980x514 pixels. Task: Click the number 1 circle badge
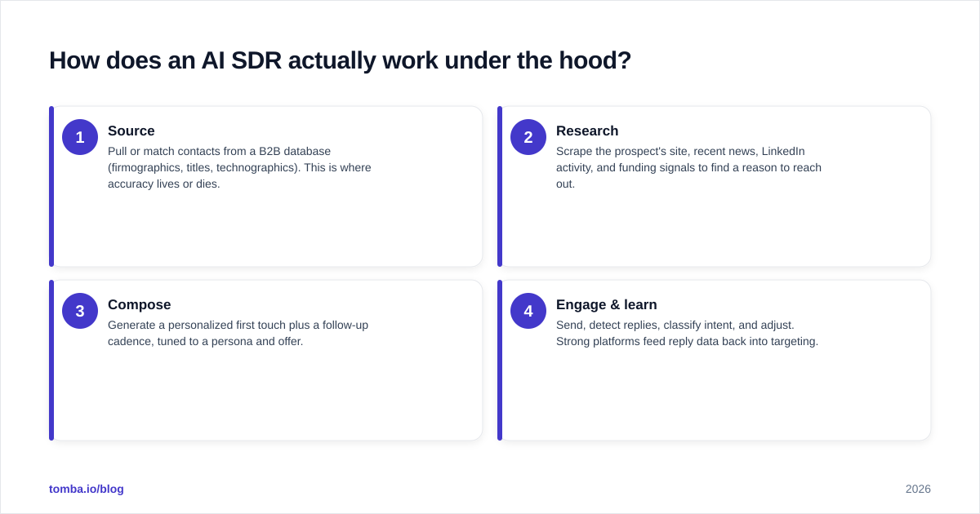pos(80,137)
